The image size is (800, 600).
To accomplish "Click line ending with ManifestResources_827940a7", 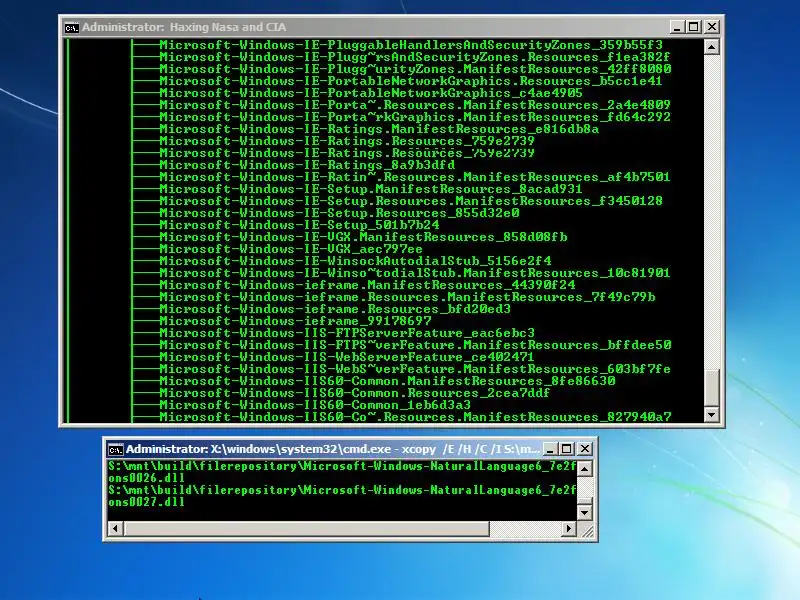I will [415, 417].
